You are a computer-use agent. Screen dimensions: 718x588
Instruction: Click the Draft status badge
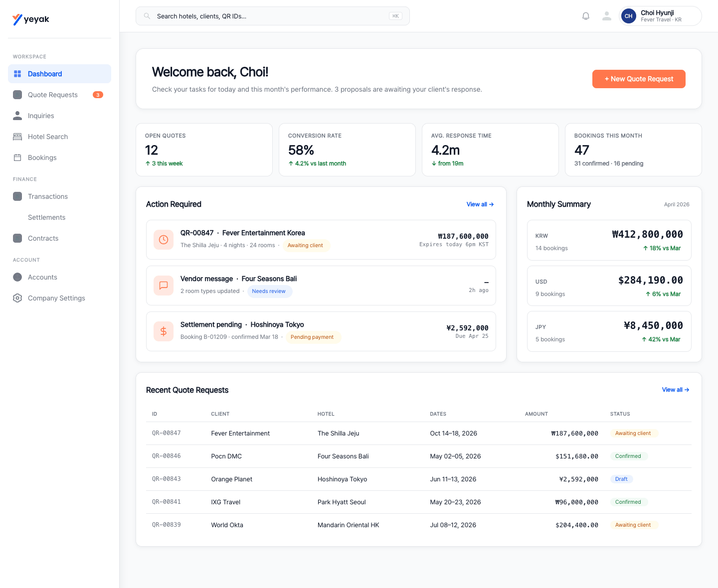[621, 479]
